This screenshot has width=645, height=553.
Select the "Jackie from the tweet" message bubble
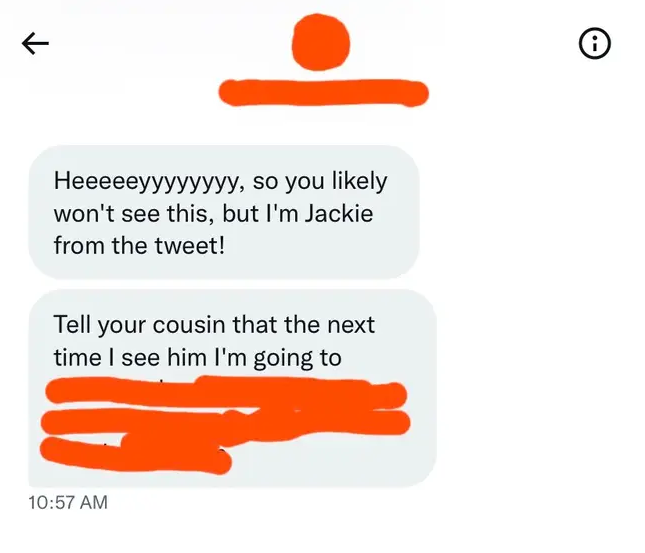pos(224,212)
